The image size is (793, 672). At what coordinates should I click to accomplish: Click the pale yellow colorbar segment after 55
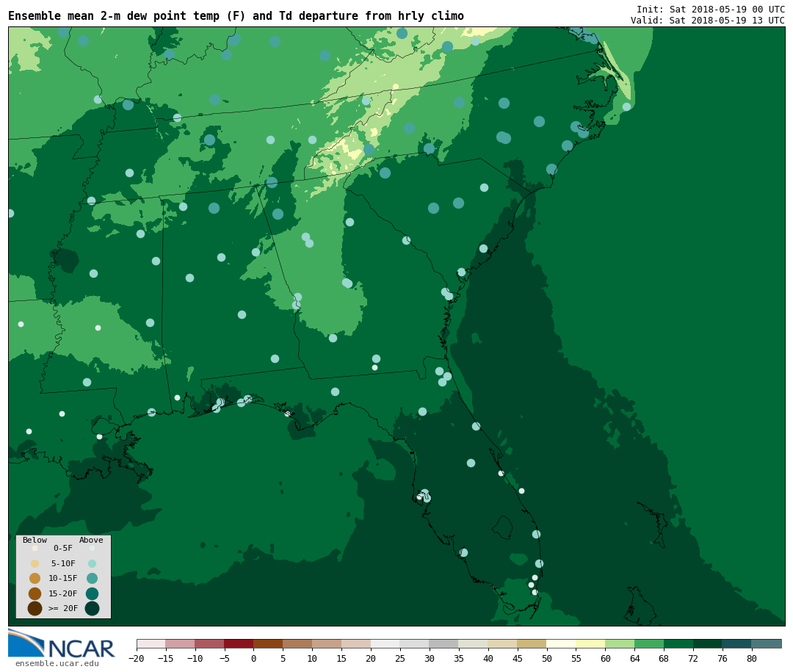point(590,643)
